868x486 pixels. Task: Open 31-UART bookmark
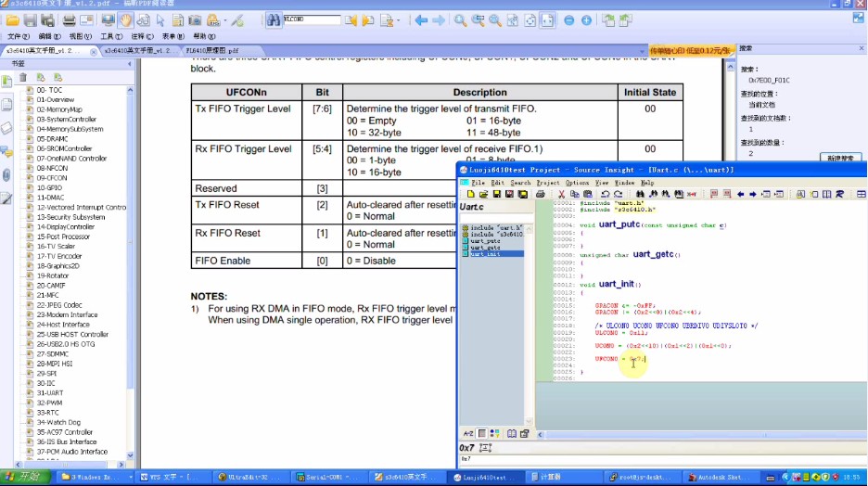tap(50, 393)
